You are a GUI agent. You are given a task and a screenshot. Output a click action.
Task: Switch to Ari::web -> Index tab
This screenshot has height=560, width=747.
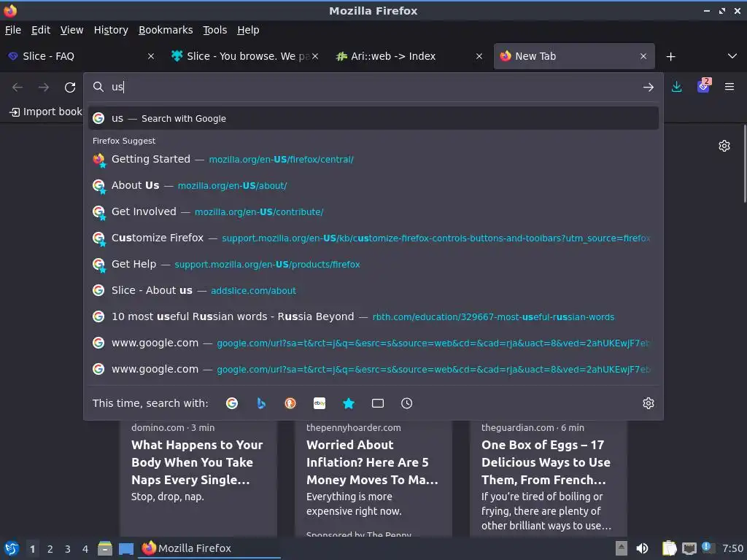409,56
